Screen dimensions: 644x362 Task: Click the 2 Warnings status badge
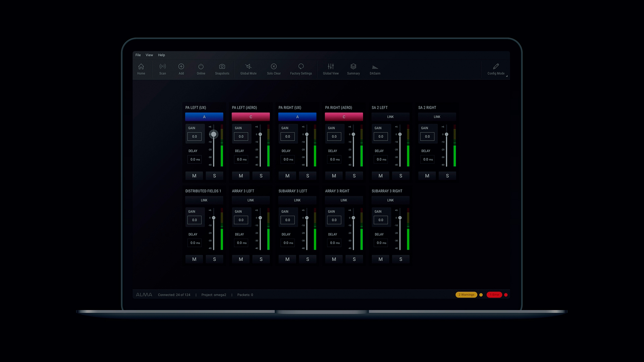coord(466,295)
